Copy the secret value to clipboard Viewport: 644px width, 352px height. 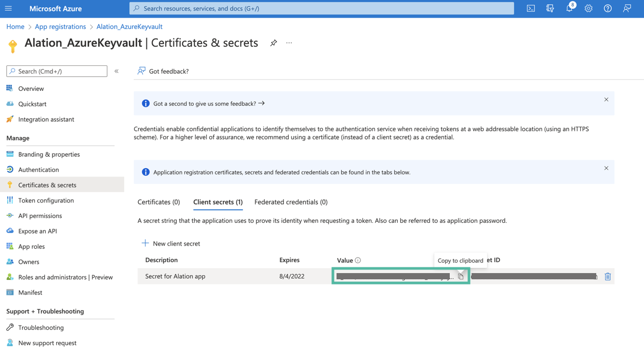pyautogui.click(x=461, y=277)
